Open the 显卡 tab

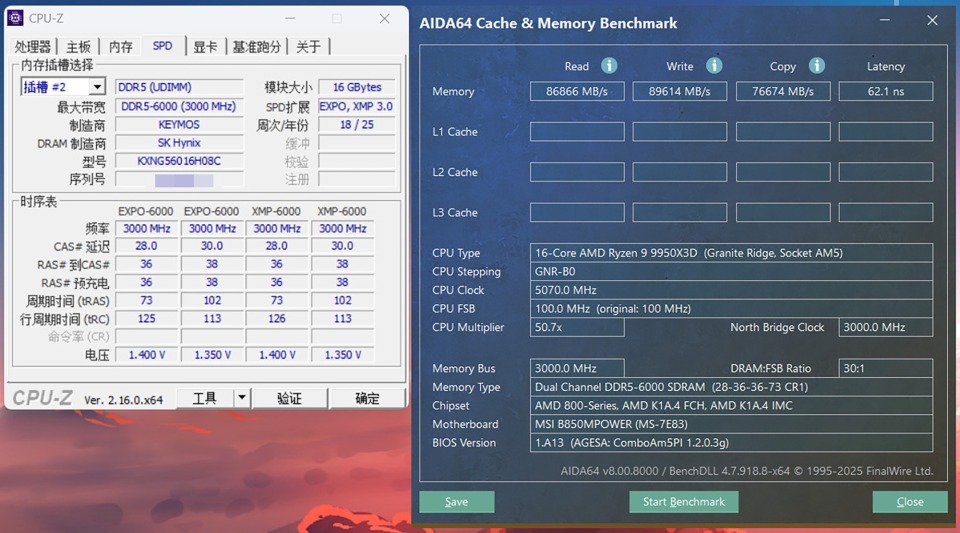[205, 47]
